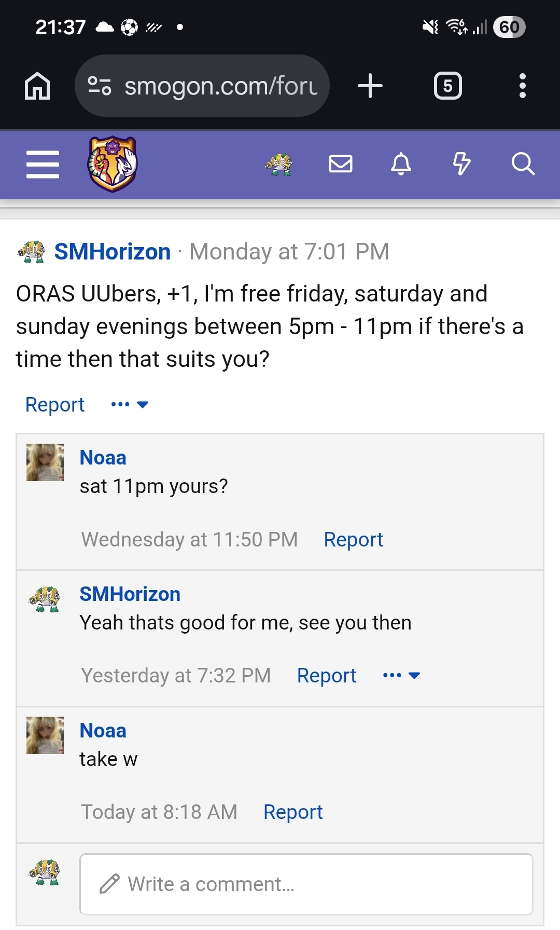Screen dimensions: 560x930
Task: Expand more options on "Yeah thats good" comment
Action: pyautogui.click(x=401, y=675)
